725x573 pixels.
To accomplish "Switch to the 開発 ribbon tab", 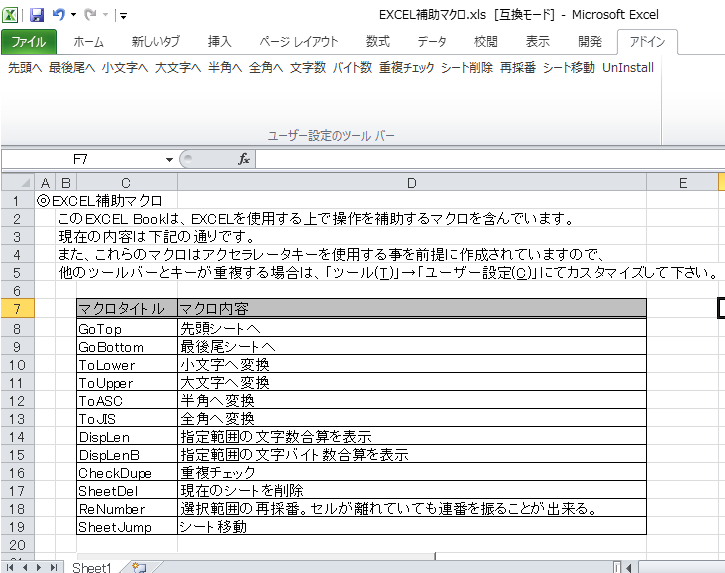I will click(x=590, y=42).
